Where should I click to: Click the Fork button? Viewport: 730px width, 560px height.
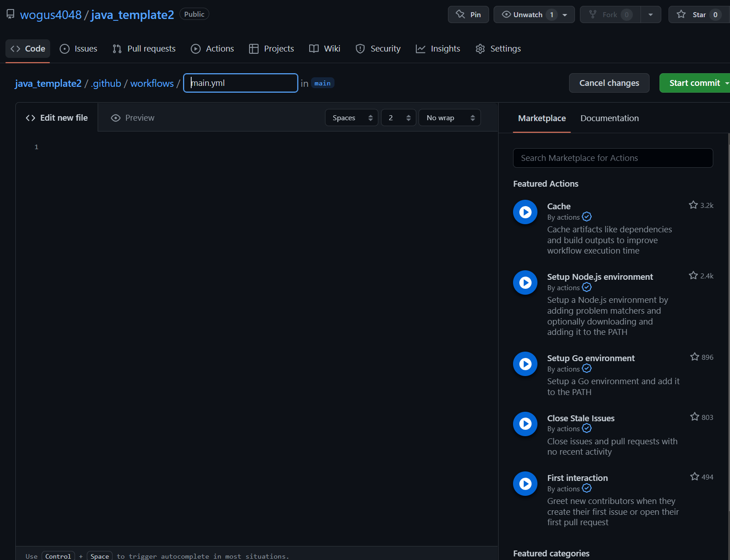[x=610, y=14]
